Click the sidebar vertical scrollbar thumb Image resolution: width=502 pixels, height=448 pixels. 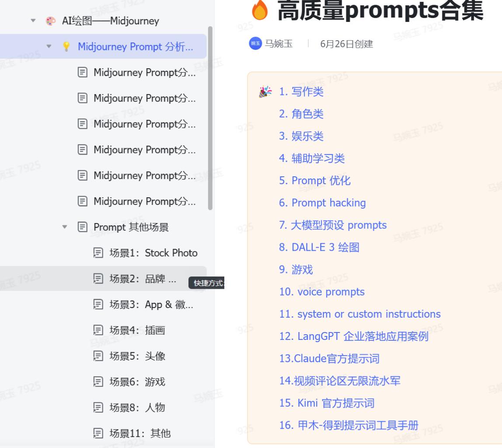point(210,118)
